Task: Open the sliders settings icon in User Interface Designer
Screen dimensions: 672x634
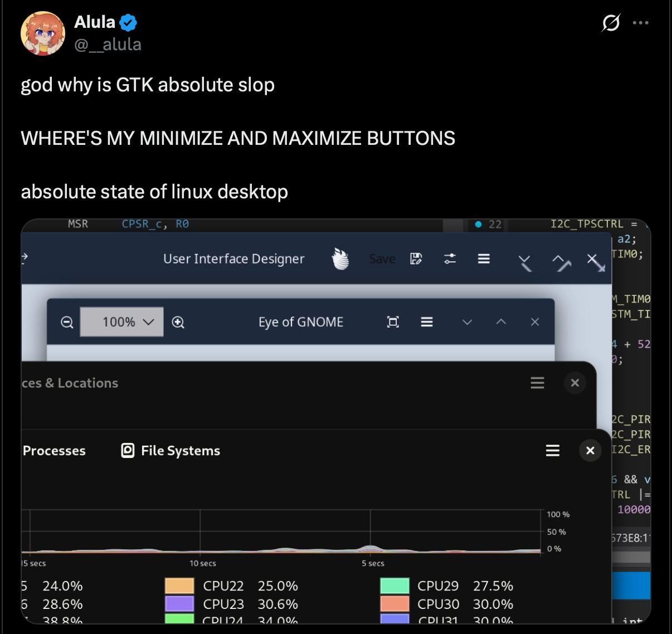Action: [x=450, y=259]
